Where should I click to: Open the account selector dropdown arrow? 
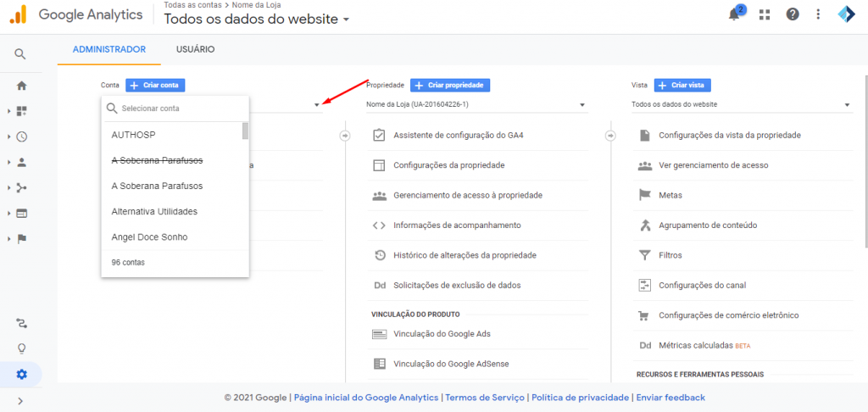(317, 104)
